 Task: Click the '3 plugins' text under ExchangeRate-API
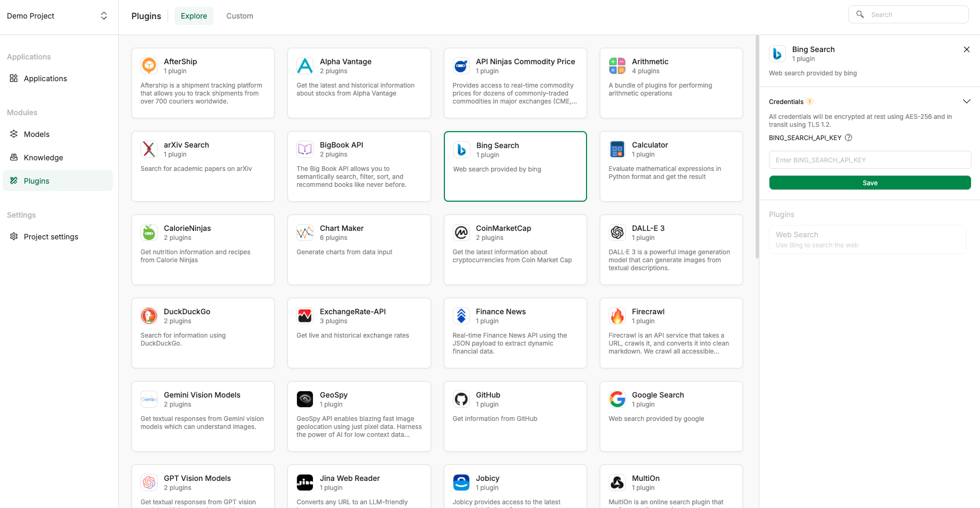point(334,321)
